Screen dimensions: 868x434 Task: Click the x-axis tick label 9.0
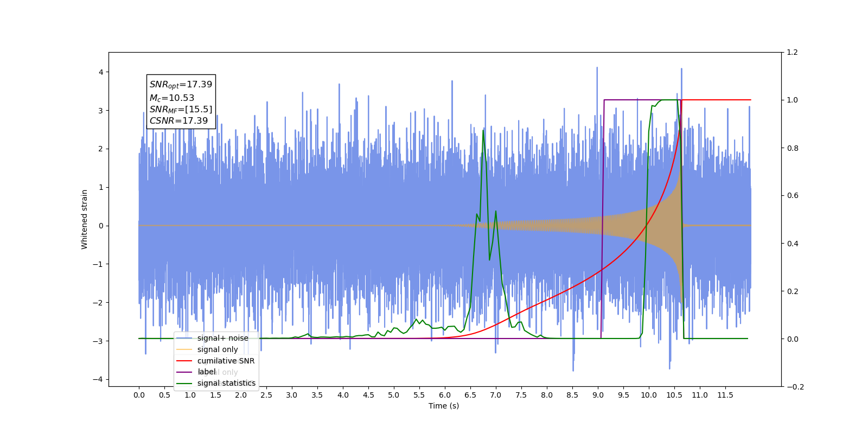coord(598,395)
